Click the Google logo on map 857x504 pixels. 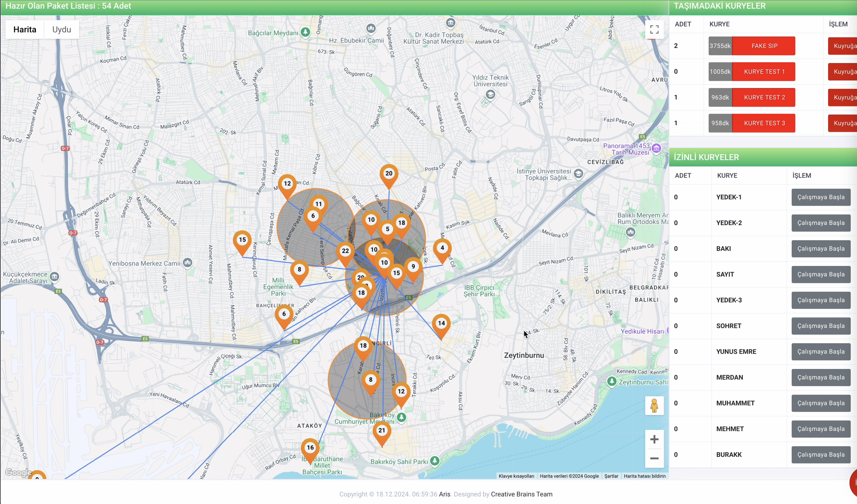pyautogui.click(x=18, y=472)
